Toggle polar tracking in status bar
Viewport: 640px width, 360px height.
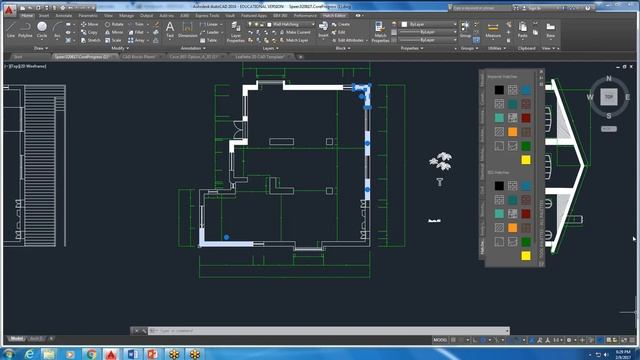(x=484, y=340)
